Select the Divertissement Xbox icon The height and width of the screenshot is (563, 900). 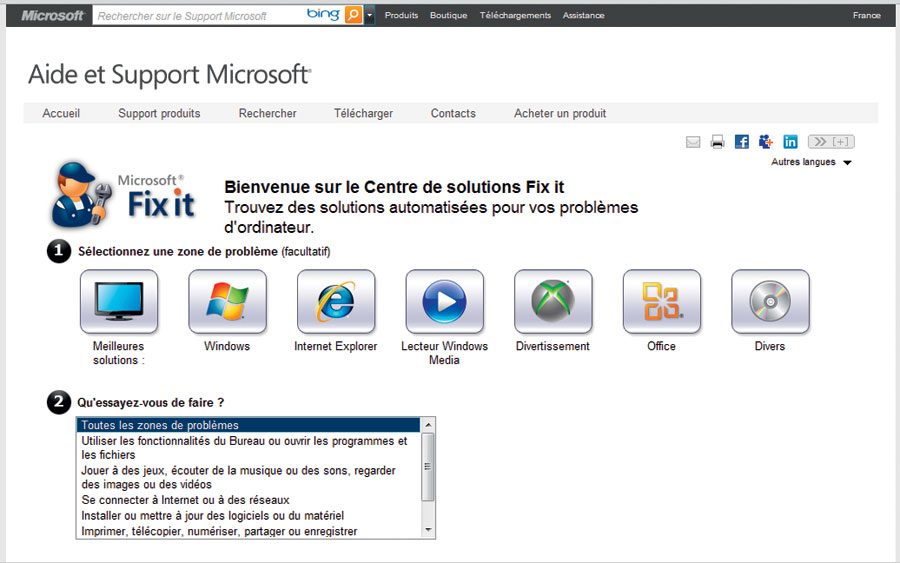coord(553,301)
